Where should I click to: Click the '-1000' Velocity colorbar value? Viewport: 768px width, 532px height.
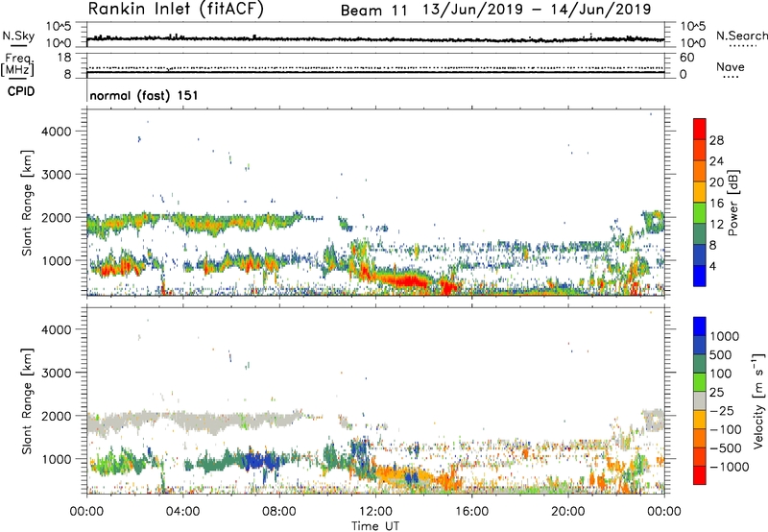coord(729,467)
